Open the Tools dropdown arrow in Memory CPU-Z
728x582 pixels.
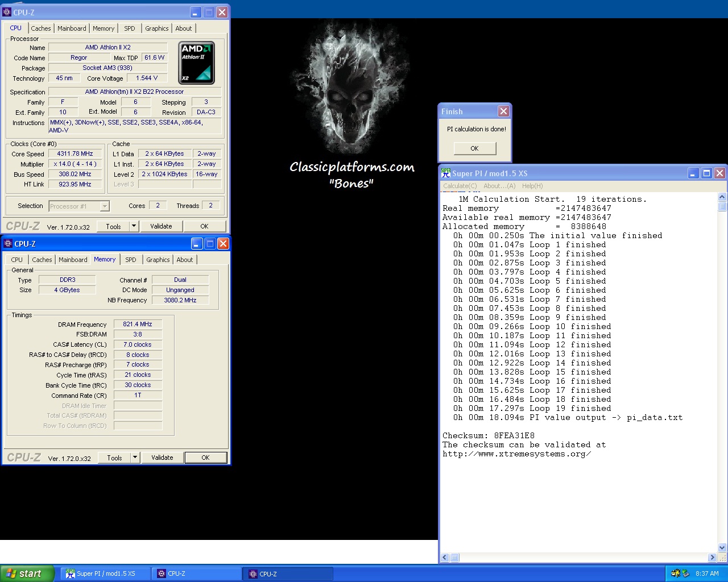click(135, 458)
